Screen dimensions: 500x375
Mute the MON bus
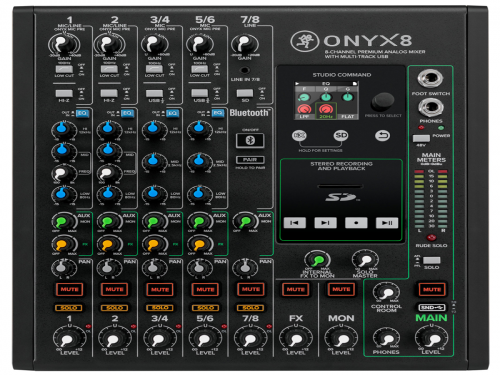pos(341,289)
